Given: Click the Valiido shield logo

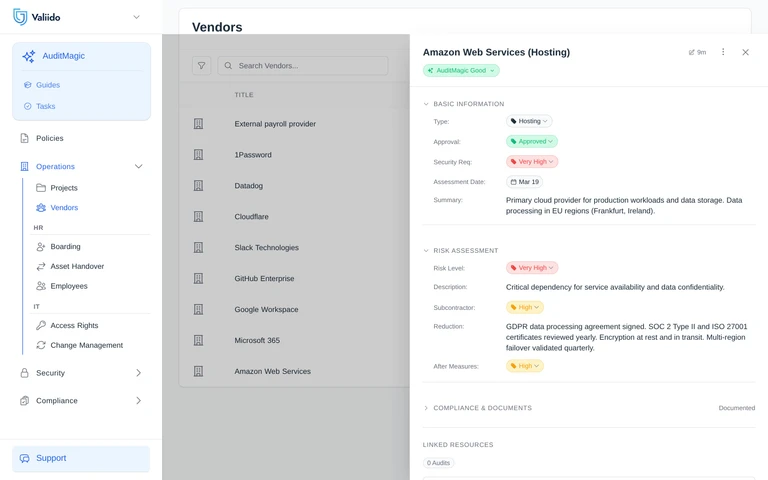Looking at the screenshot, I should [20, 17].
